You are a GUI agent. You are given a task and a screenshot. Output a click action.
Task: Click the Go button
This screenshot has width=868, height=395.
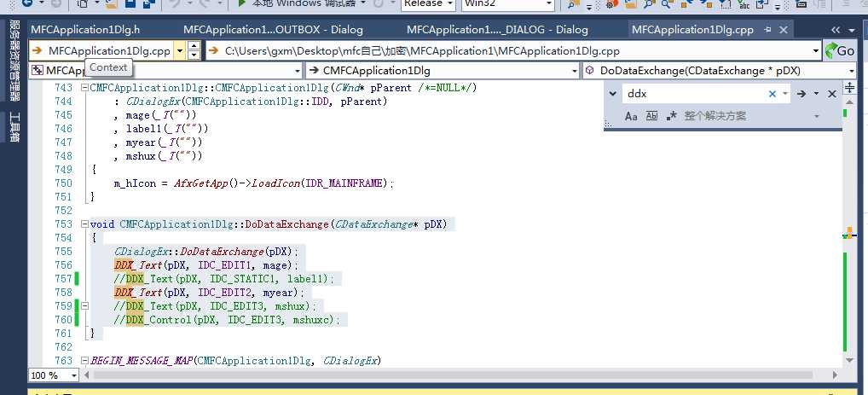point(840,51)
